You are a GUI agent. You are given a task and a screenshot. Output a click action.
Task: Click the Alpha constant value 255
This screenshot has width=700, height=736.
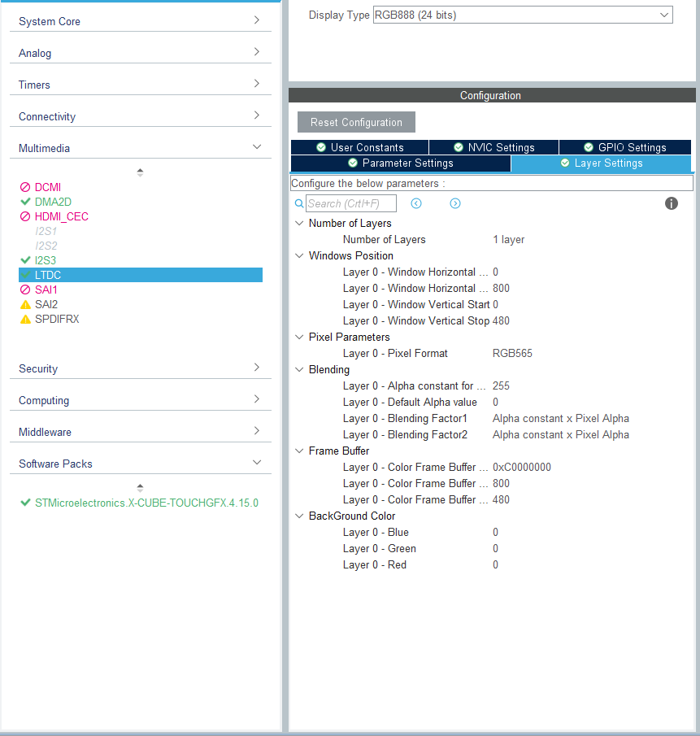(x=501, y=385)
